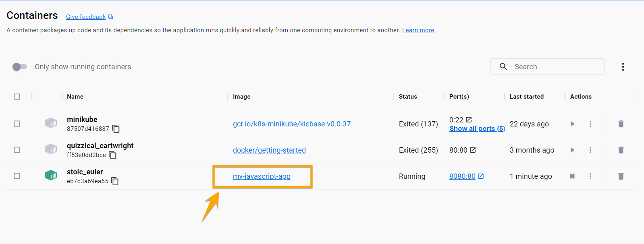The width and height of the screenshot is (644, 244).
Task: Start the quizzical_cartwright container
Action: [572, 150]
